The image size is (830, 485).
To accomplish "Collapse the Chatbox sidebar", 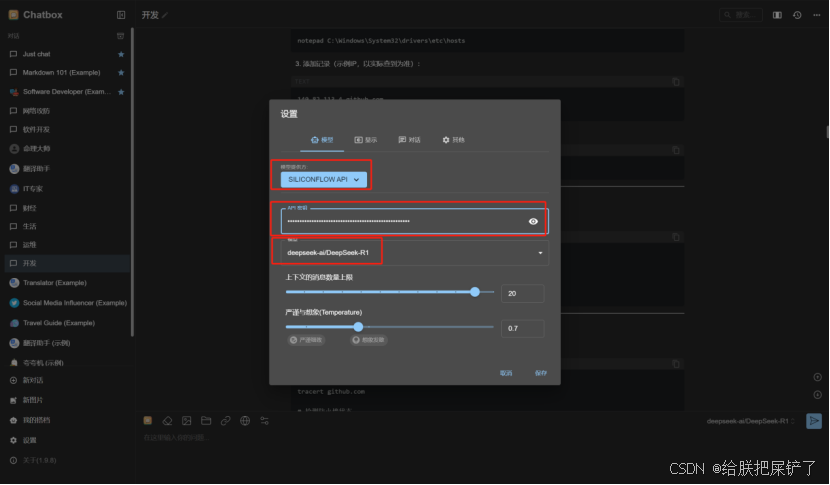I will [x=121, y=15].
